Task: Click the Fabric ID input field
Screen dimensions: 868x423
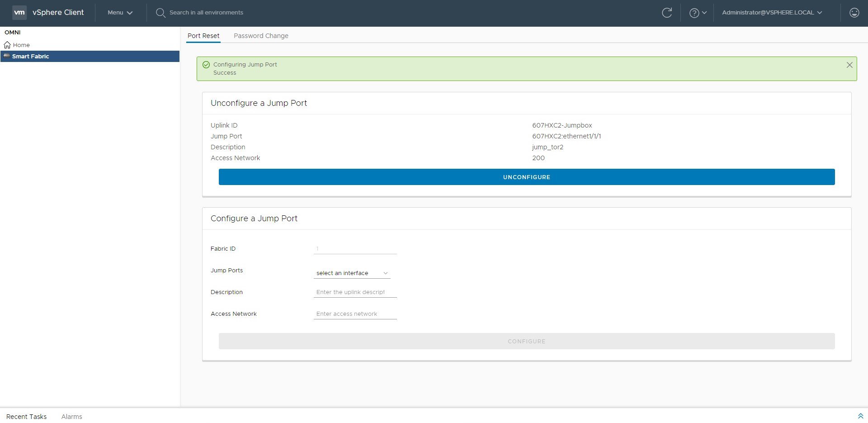Action: pyautogui.click(x=355, y=248)
